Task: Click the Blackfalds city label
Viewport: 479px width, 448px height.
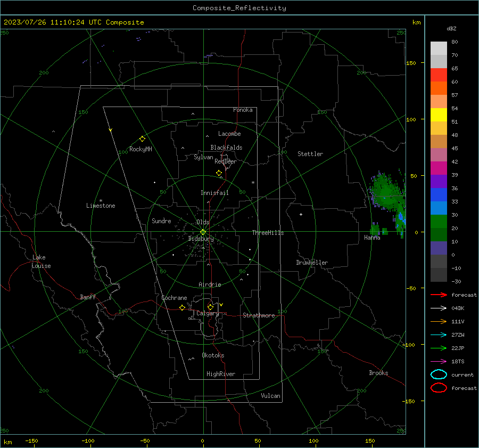Action: click(226, 148)
